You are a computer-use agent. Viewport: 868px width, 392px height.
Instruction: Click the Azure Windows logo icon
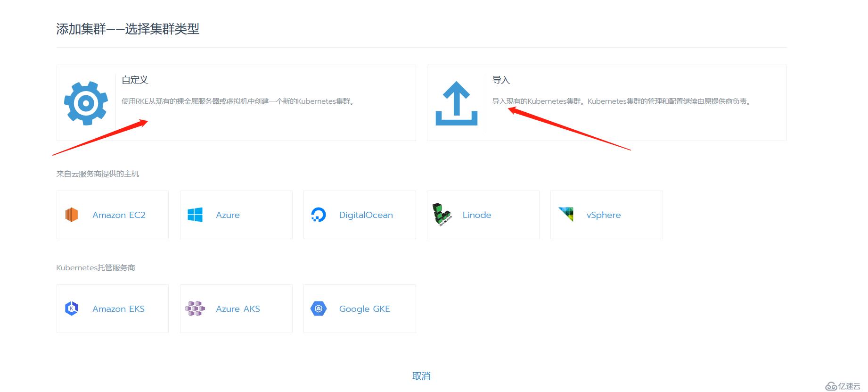tap(195, 215)
